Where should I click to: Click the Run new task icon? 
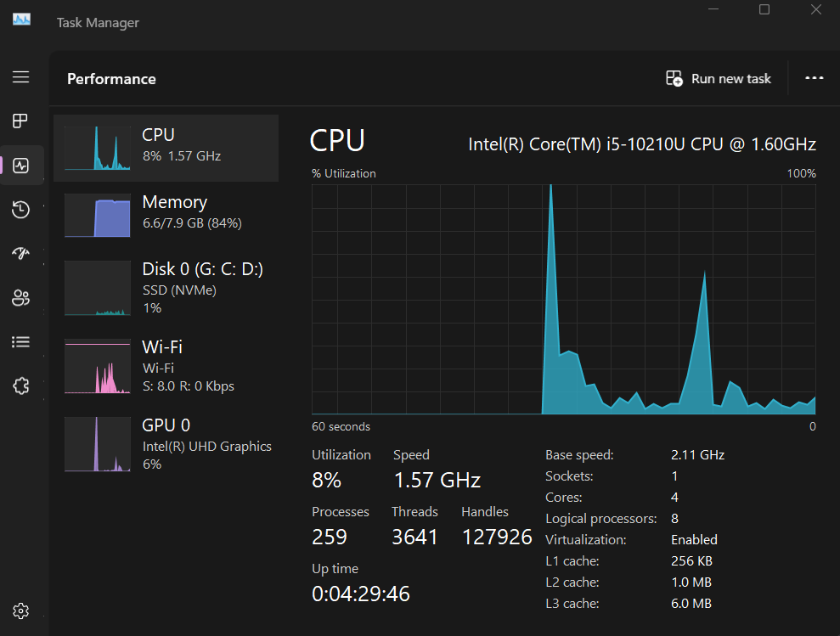(674, 79)
